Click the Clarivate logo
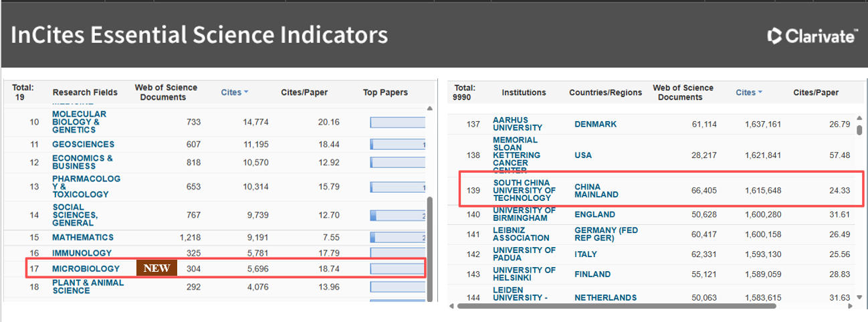The height and width of the screenshot is (322, 868). [811, 36]
